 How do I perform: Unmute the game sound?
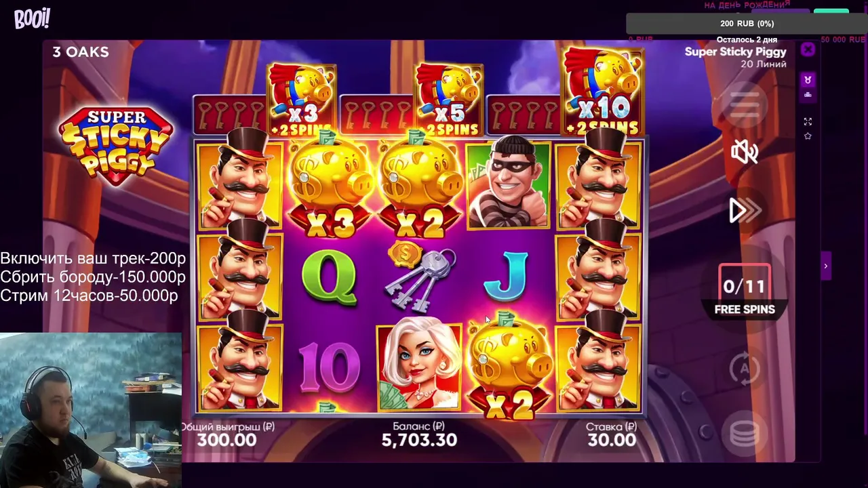tap(744, 152)
